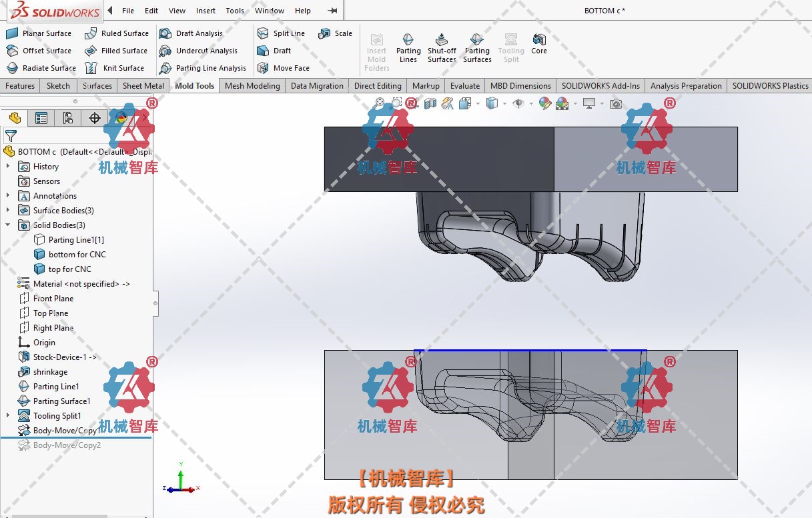This screenshot has width=812, height=518.
Task: Expand the Tooling Split1 feature
Action: 8,416
